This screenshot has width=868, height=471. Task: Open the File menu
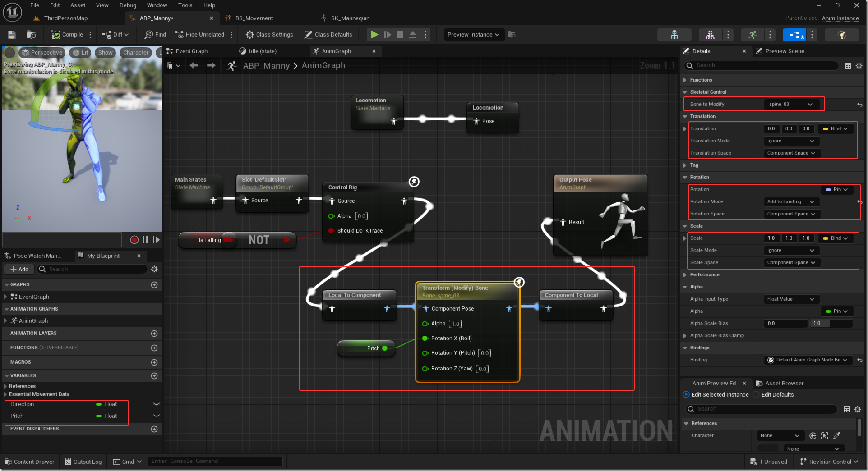tap(35, 5)
